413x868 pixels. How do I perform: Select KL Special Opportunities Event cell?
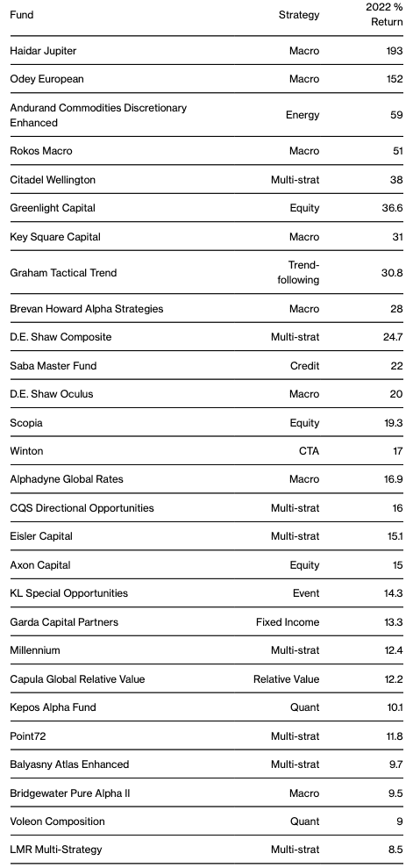[x=306, y=593]
